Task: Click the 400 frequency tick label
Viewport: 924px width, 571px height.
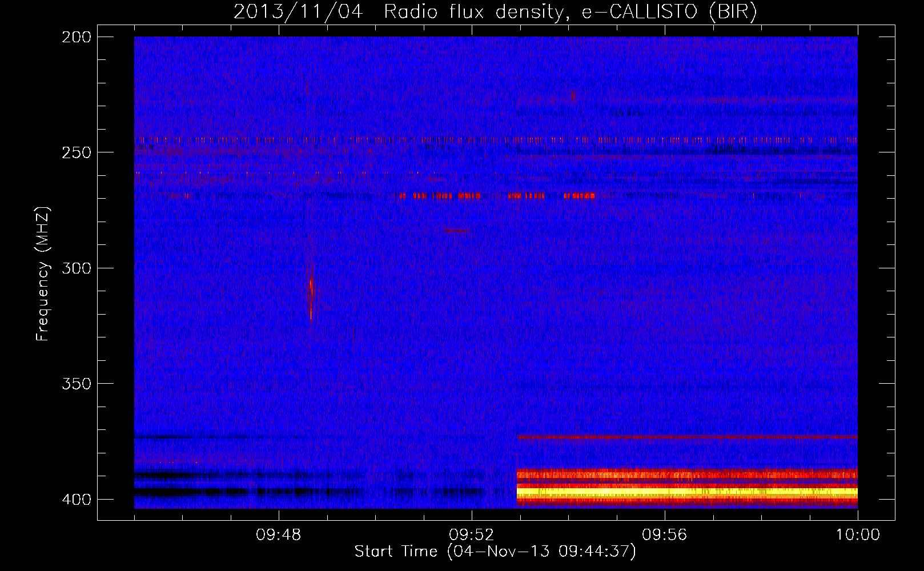Action: click(x=77, y=499)
